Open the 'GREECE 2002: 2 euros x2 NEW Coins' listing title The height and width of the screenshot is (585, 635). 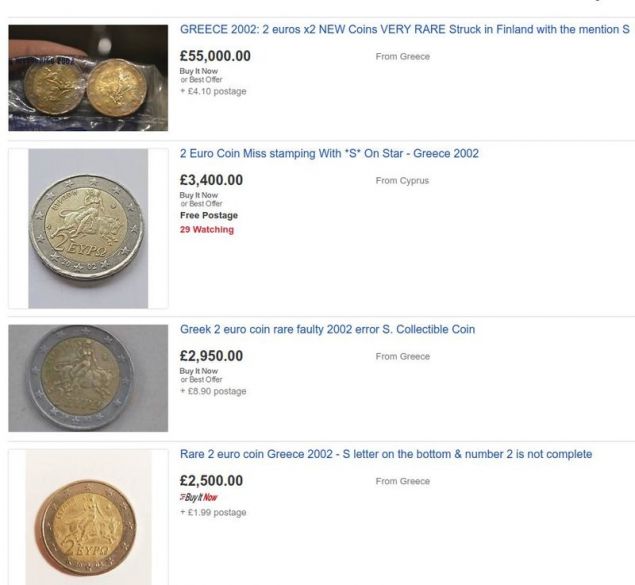click(403, 30)
